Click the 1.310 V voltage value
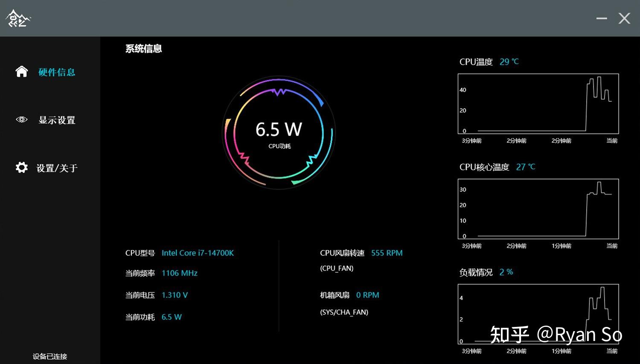The width and height of the screenshot is (640, 364). 175,295
